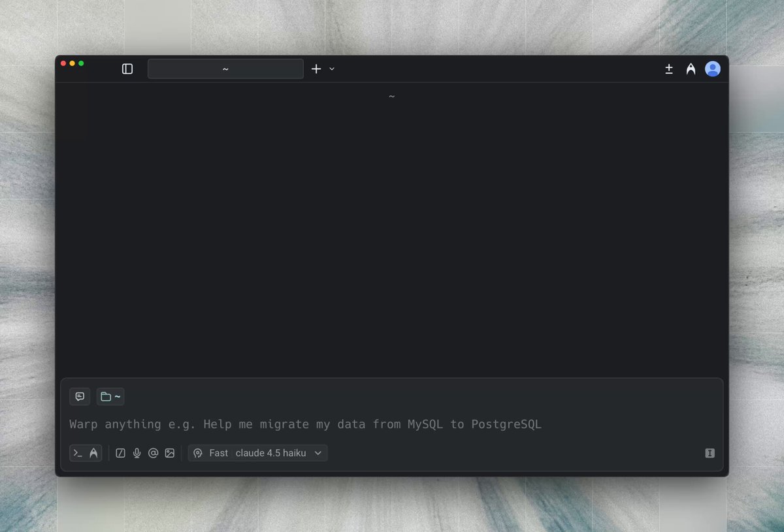
Task: Open the Fast claude 4.5 haiku model dropdown
Action: (258, 453)
